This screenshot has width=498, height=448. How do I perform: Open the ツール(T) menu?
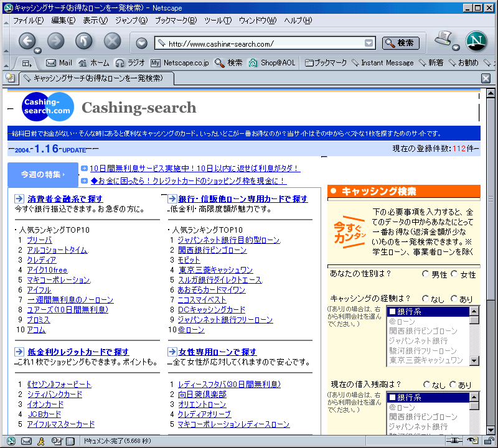[218, 21]
